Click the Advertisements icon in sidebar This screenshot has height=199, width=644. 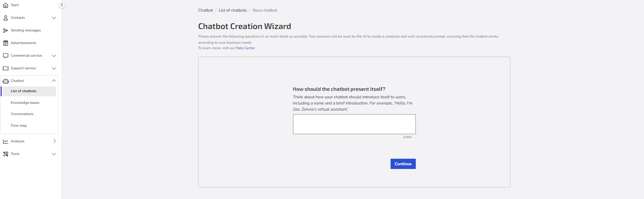click(5, 43)
